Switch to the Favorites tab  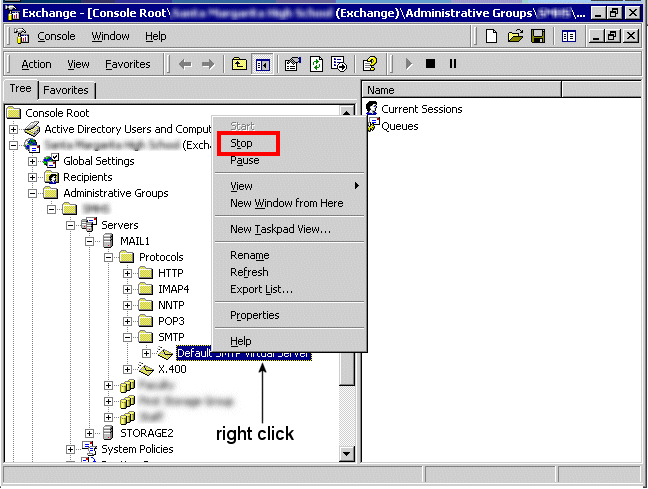click(x=65, y=90)
